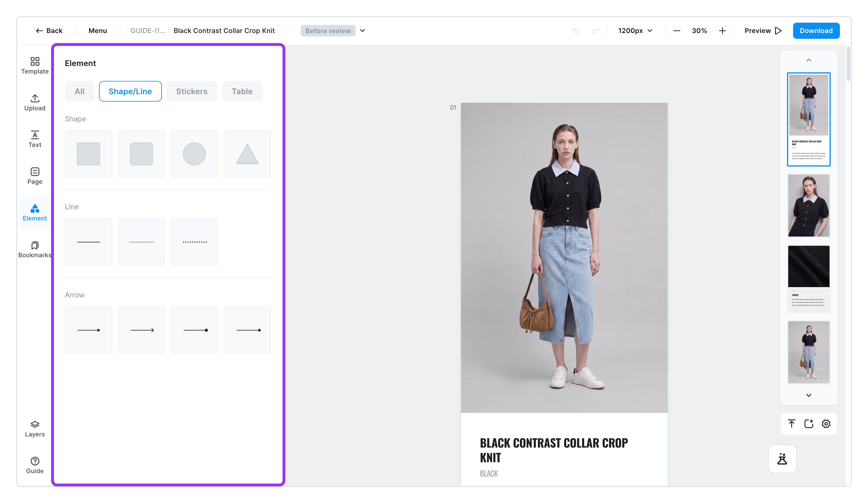Image resolution: width=868 pixels, height=503 pixels.
Task: Switch to the All element tab
Action: coord(80,91)
